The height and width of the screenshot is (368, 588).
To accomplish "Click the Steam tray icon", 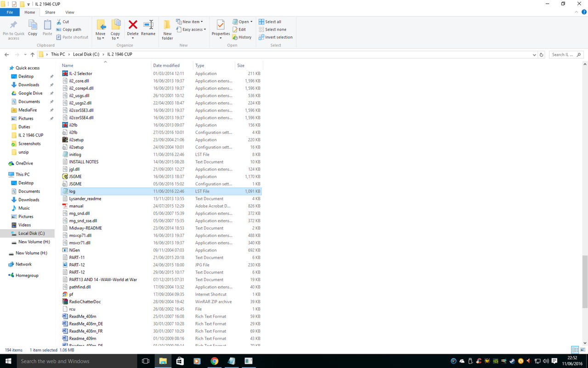I will [x=512, y=361].
